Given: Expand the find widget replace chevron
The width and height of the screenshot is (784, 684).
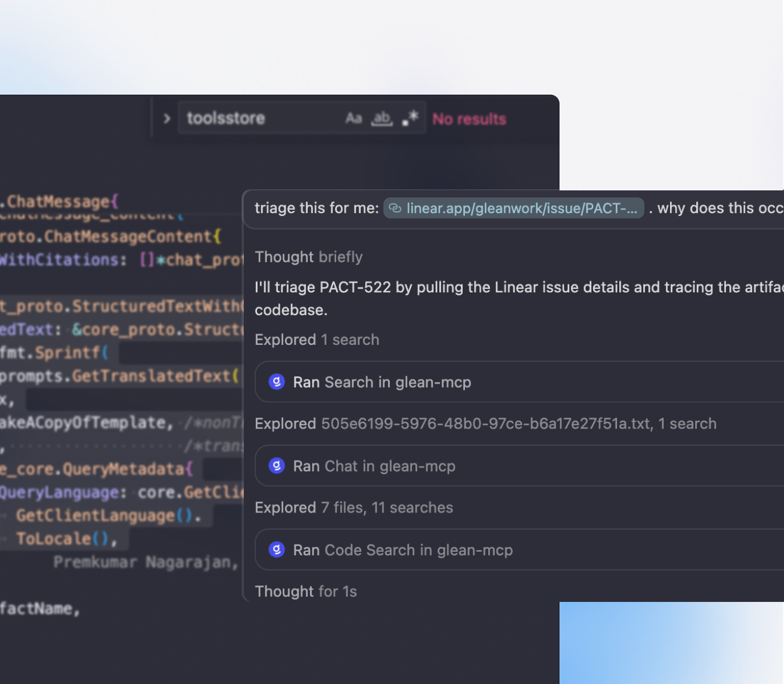Looking at the screenshot, I should (166, 119).
